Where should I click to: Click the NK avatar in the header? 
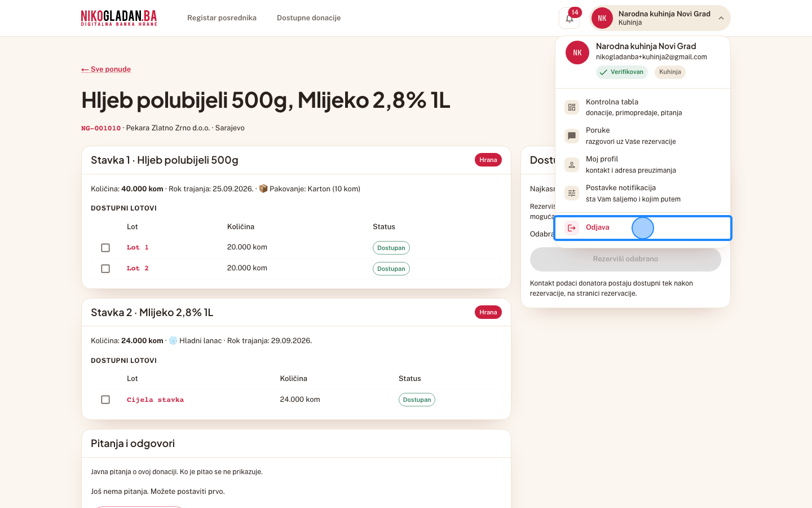pyautogui.click(x=602, y=18)
